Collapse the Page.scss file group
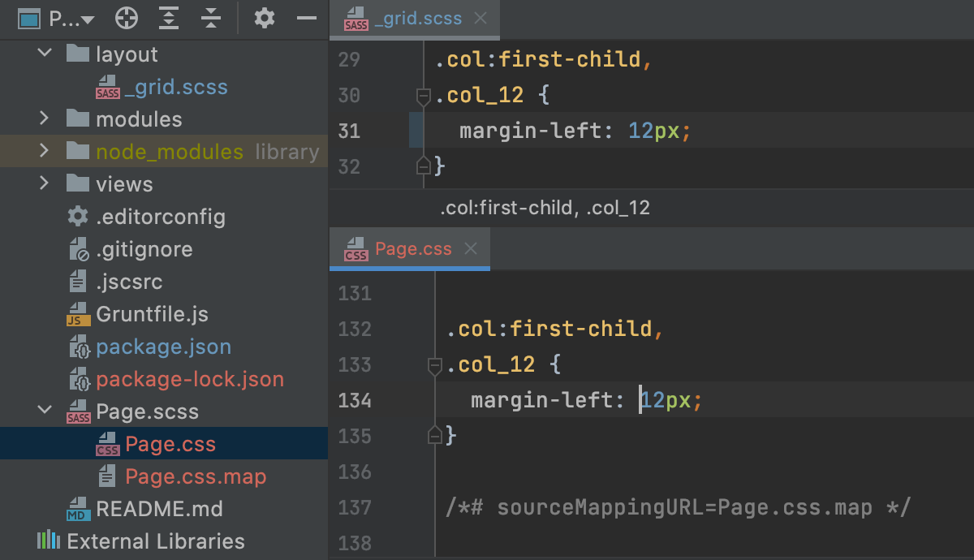 (x=44, y=411)
